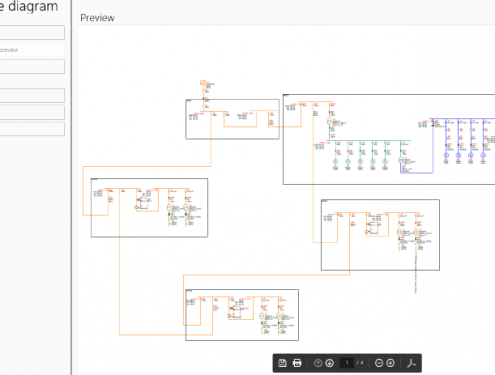Viewport: 495px width, 375px height.
Task: Select the field labeled preview in left panel
Action: (x=32, y=50)
